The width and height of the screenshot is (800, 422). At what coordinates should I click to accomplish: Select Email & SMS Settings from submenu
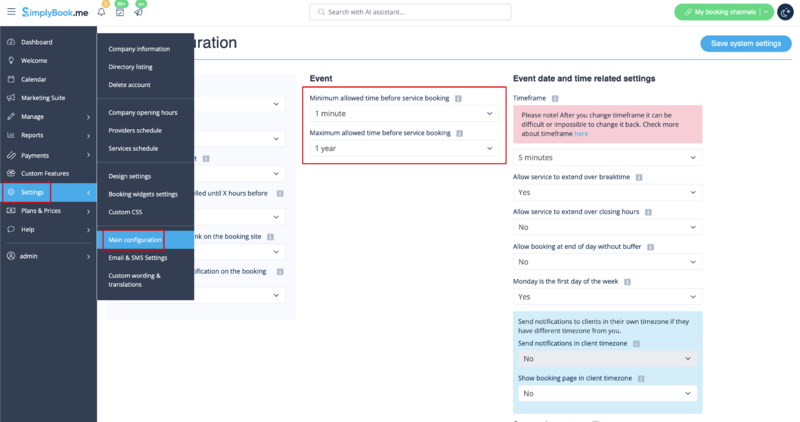138,257
